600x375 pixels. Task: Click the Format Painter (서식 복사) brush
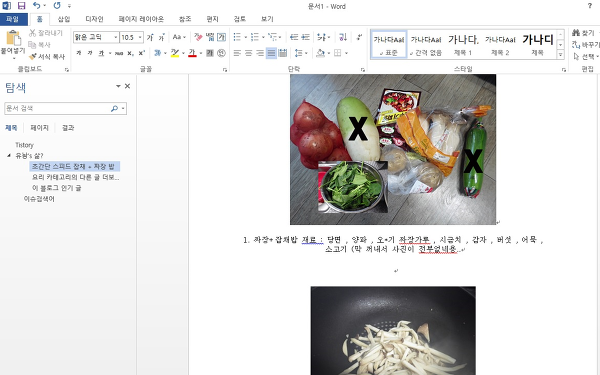coord(47,57)
